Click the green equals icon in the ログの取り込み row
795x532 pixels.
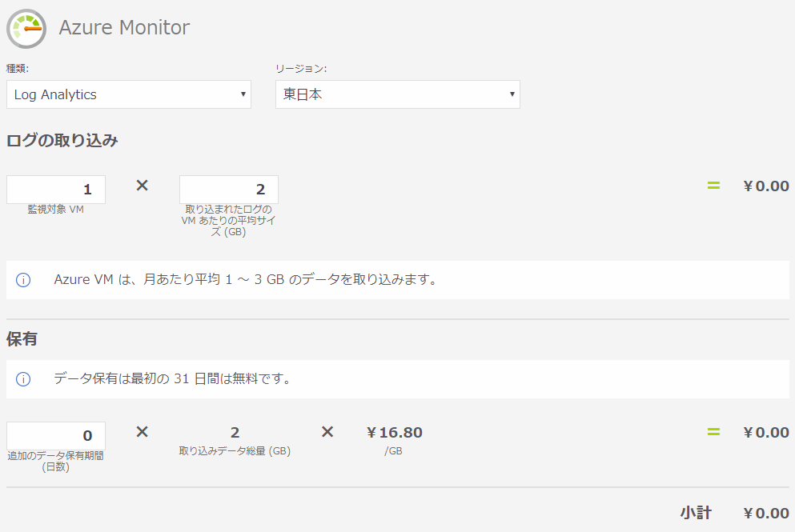(713, 185)
